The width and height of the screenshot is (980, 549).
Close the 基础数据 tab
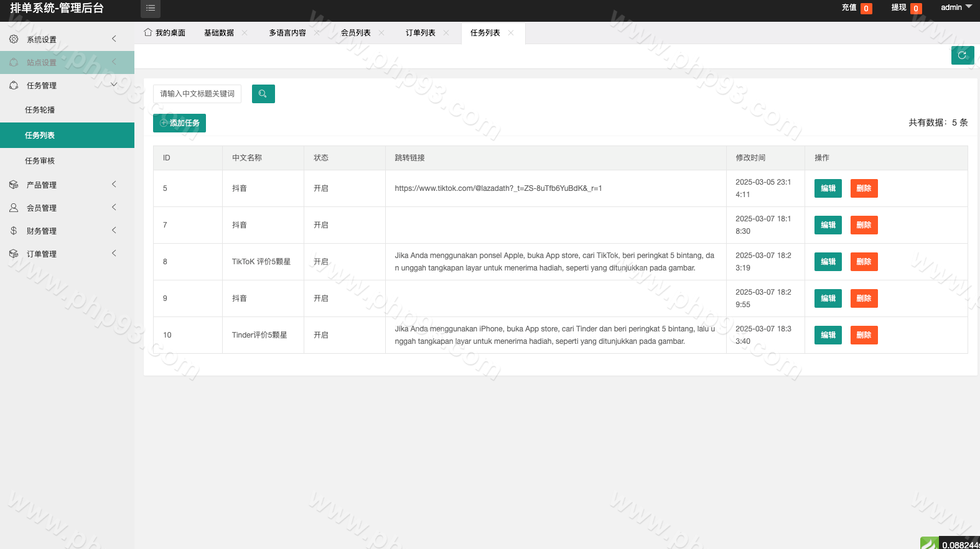coord(245,33)
